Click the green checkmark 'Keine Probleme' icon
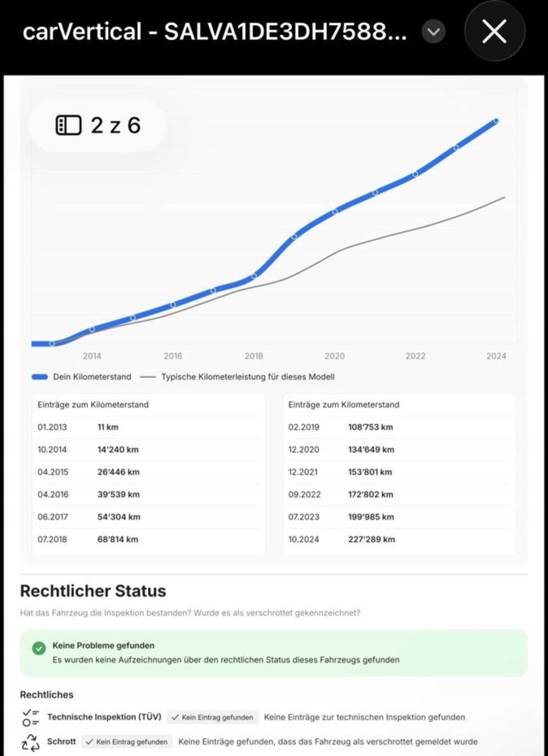 pos(39,648)
